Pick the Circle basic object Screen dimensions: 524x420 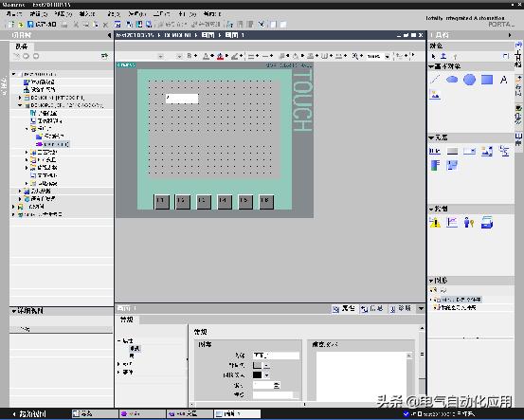(470, 80)
